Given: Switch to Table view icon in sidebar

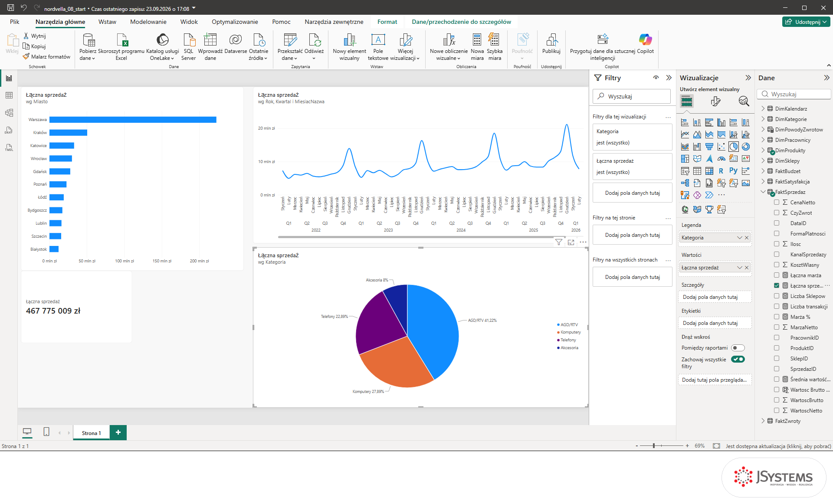Looking at the screenshot, I should tap(9, 95).
